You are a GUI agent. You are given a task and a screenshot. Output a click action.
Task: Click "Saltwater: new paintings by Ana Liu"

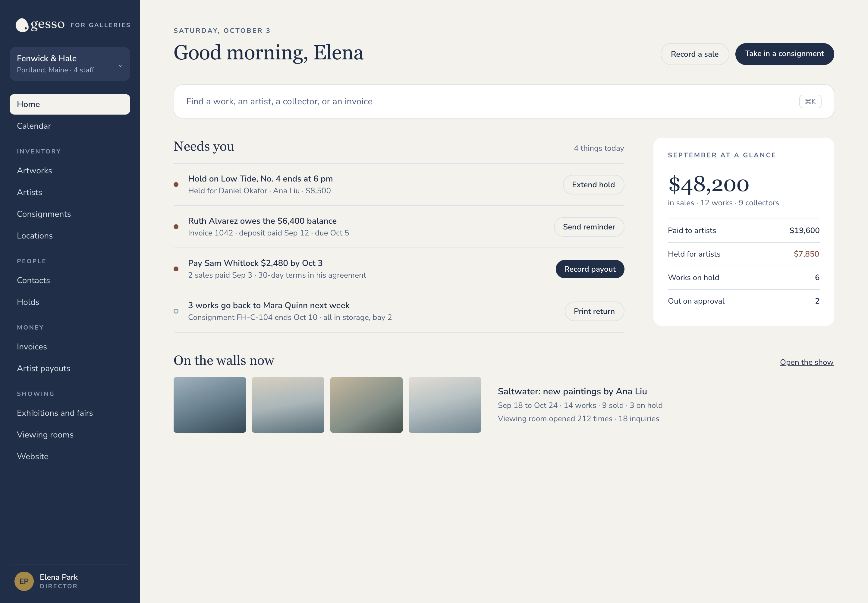[x=572, y=391]
